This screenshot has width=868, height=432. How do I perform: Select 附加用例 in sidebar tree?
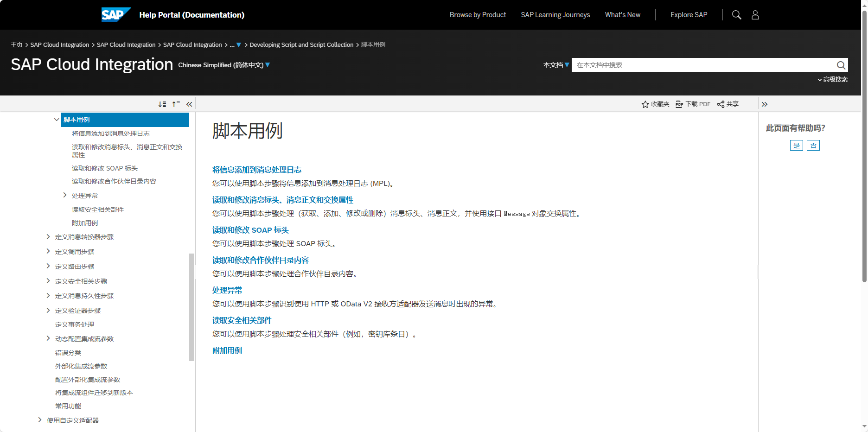tap(85, 223)
